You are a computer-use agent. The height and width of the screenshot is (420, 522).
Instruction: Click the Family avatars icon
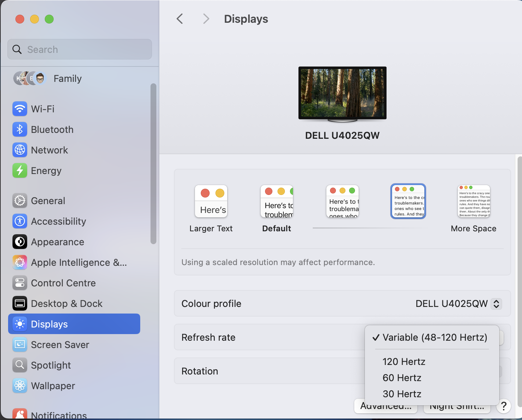coord(30,78)
